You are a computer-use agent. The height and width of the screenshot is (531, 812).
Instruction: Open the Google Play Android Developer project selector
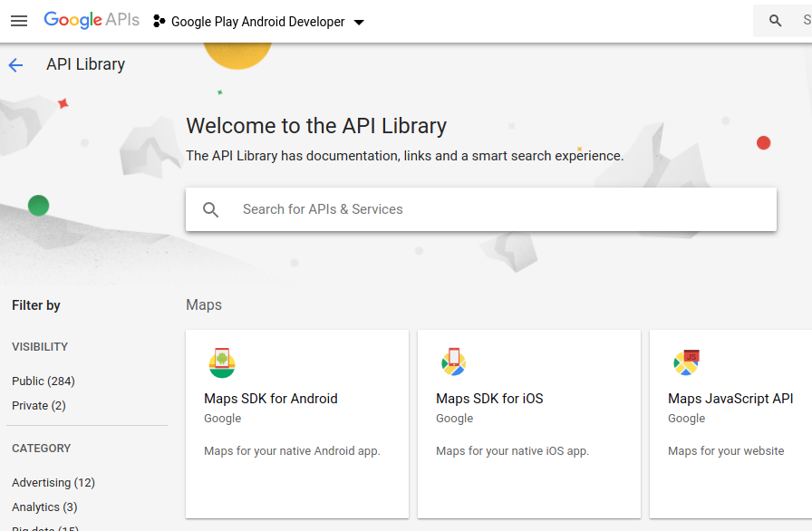pos(257,21)
